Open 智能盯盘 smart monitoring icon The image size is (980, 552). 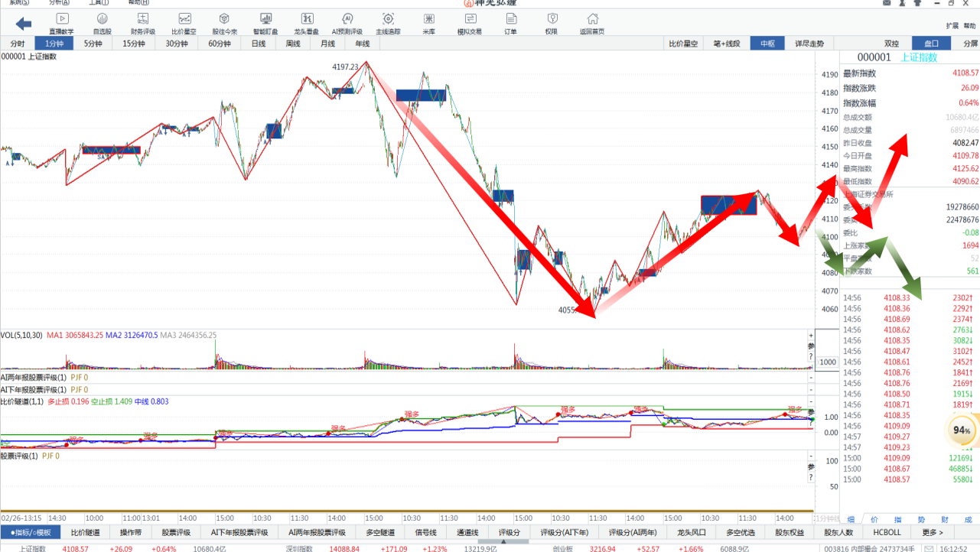pyautogui.click(x=265, y=23)
